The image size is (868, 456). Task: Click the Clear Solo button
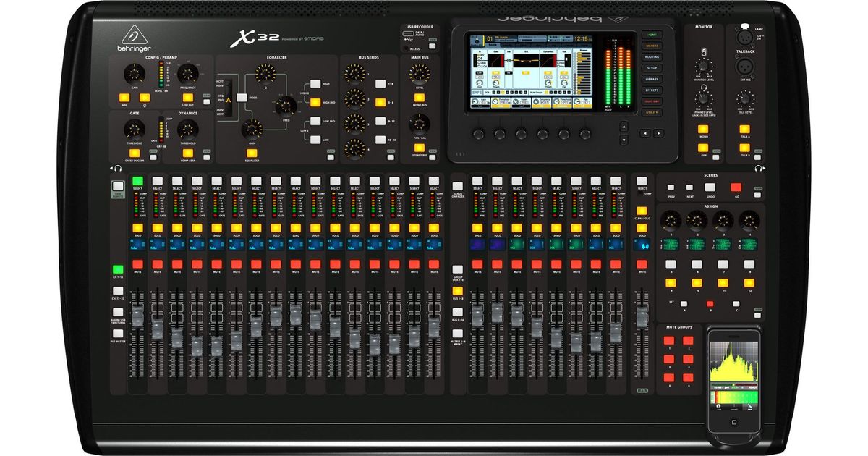[641, 211]
